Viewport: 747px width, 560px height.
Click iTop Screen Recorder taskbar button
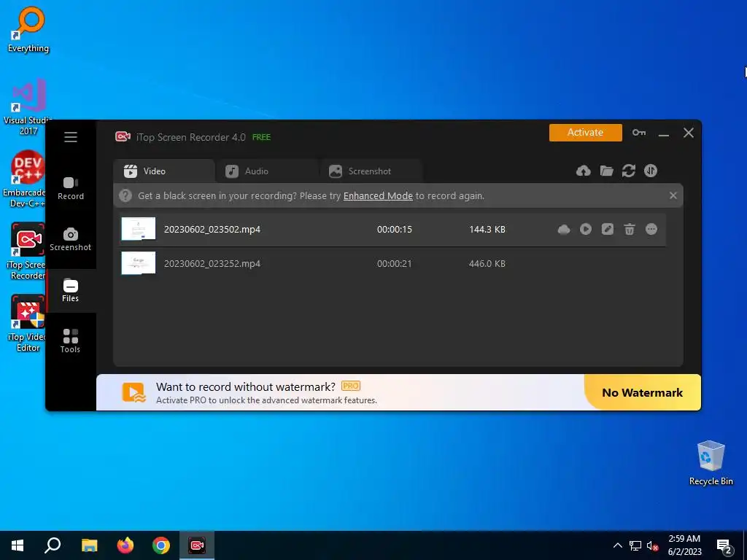197,545
